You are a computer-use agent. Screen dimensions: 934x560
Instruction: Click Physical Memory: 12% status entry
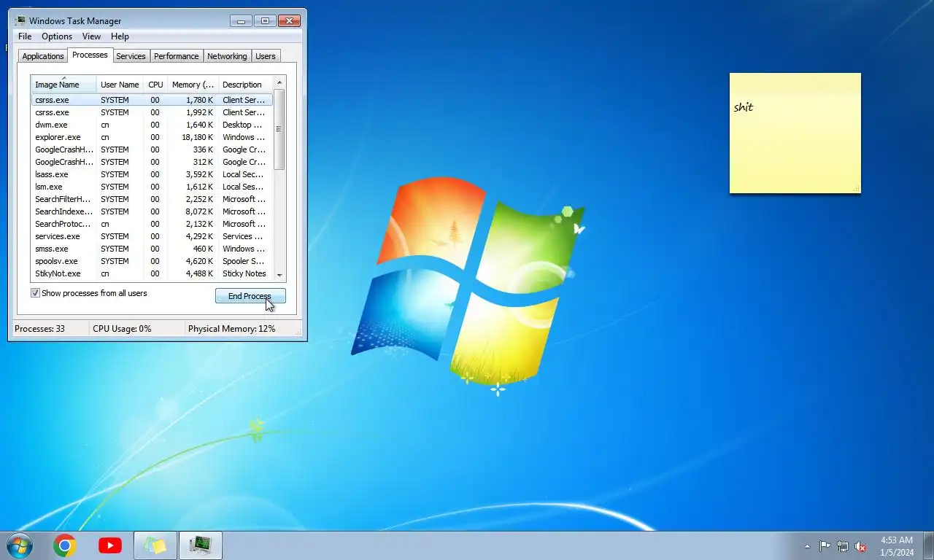click(x=232, y=329)
